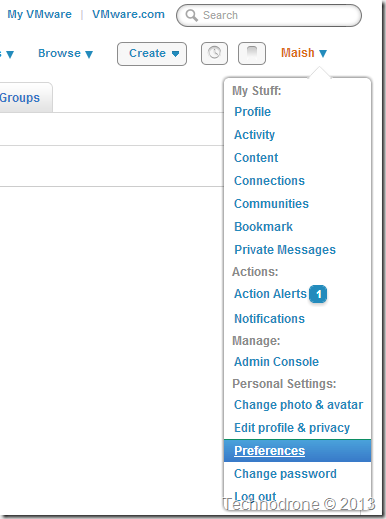This screenshot has width=386, height=519.
Task: Choose Admin Console under Manage
Action: [276, 362]
